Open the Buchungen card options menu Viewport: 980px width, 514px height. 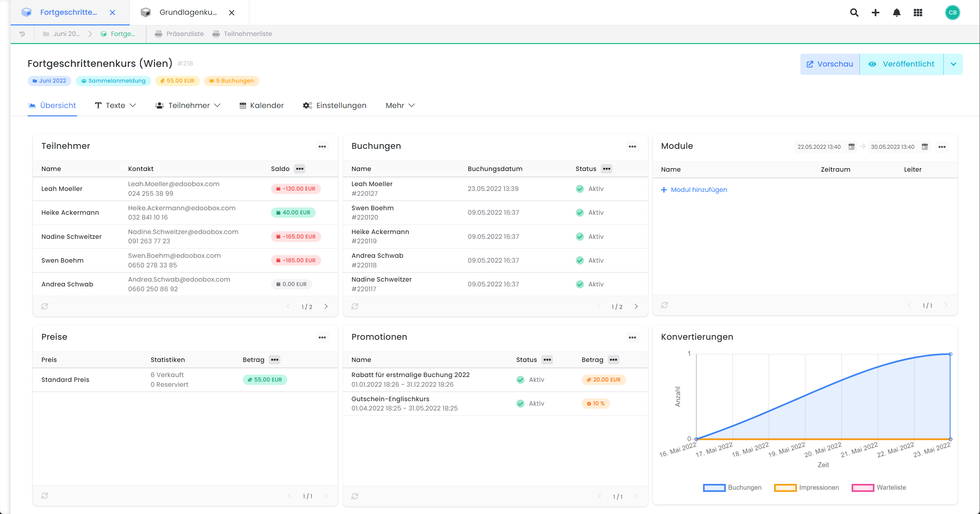coord(632,147)
